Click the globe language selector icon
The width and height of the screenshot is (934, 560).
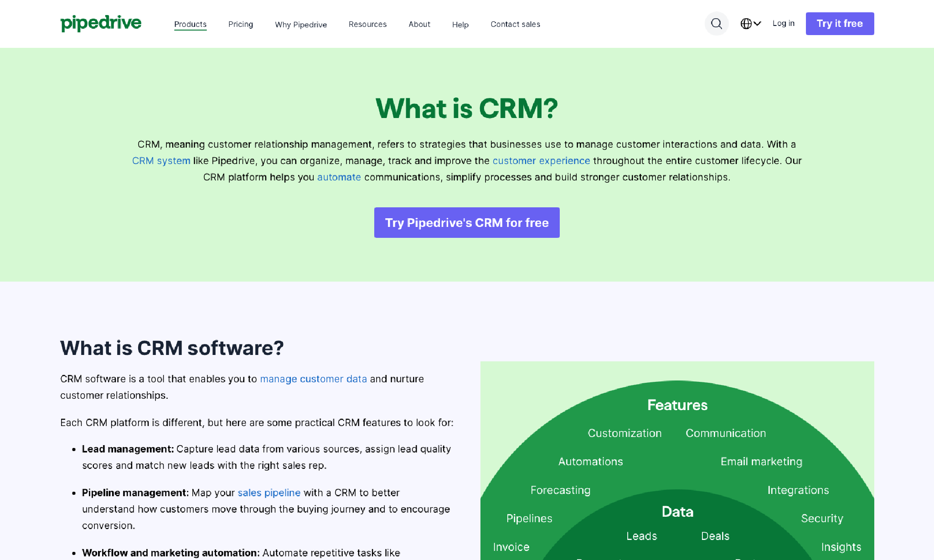[x=747, y=23]
